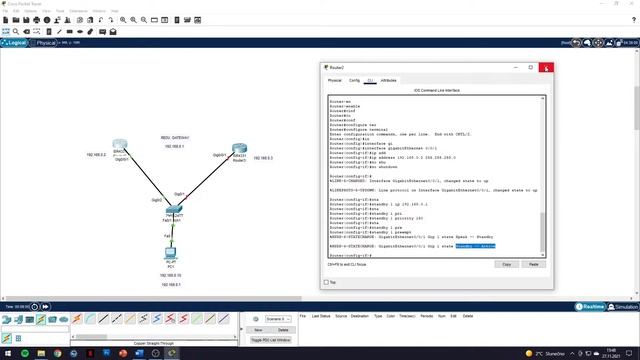
Task: Click the device search field in the palette
Action: tap(35, 329)
